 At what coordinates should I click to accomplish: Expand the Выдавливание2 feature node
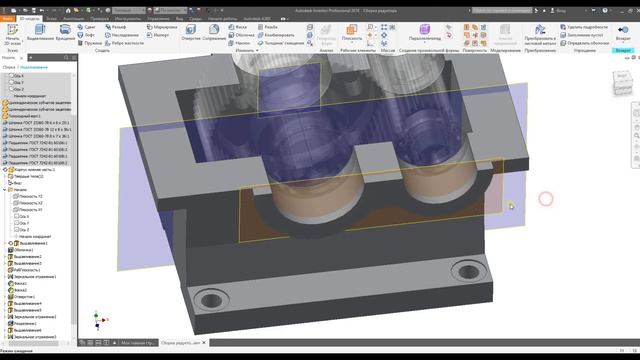click(5, 257)
